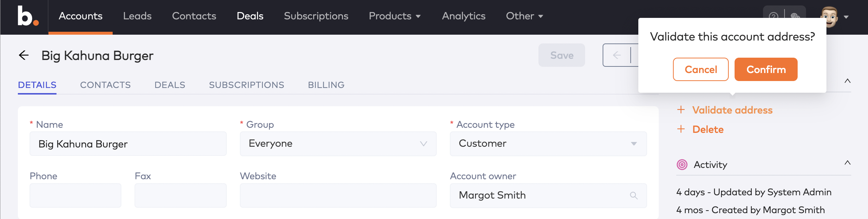Select the DETAILS tab

(37, 85)
